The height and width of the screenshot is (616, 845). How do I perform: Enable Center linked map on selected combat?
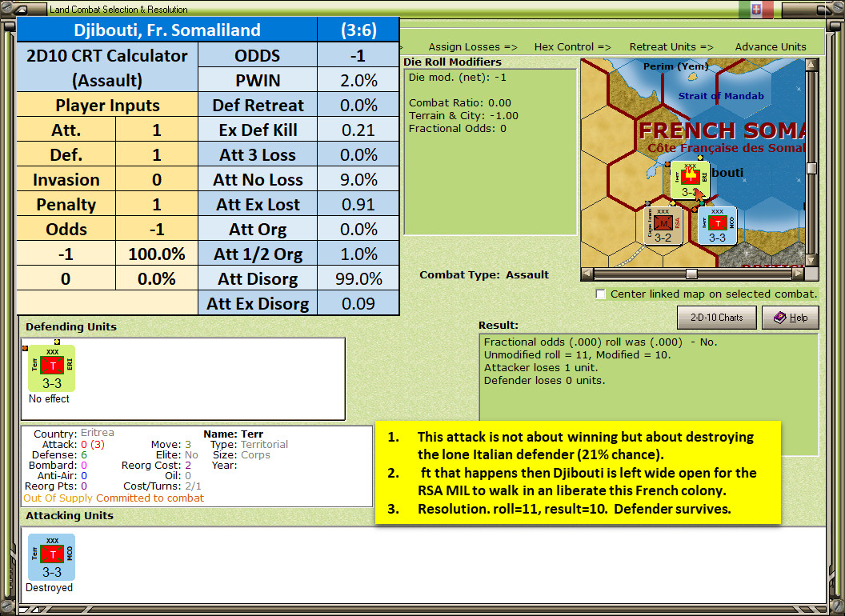pyautogui.click(x=600, y=294)
